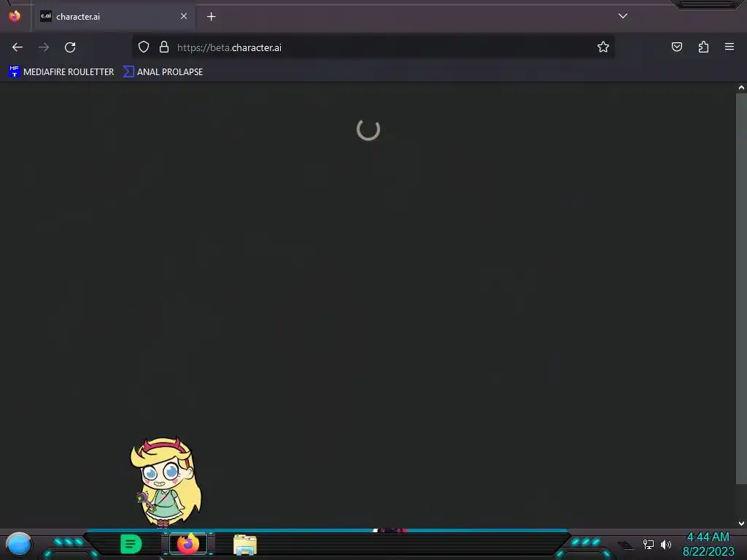The image size is (747, 560).
Task: Open the MEDIAFIRE ROULETTER bookmark
Action: point(61,72)
